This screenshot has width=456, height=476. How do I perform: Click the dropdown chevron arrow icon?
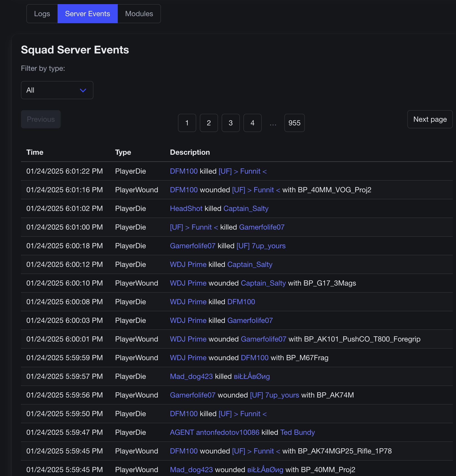[83, 90]
